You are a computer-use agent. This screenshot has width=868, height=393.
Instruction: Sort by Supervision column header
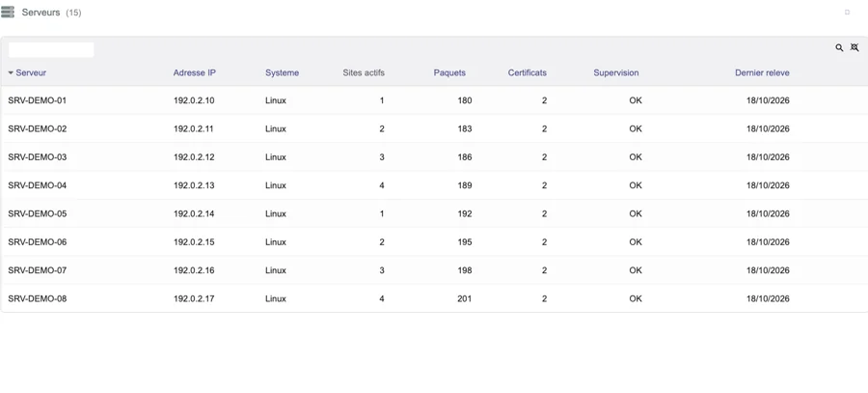click(616, 72)
